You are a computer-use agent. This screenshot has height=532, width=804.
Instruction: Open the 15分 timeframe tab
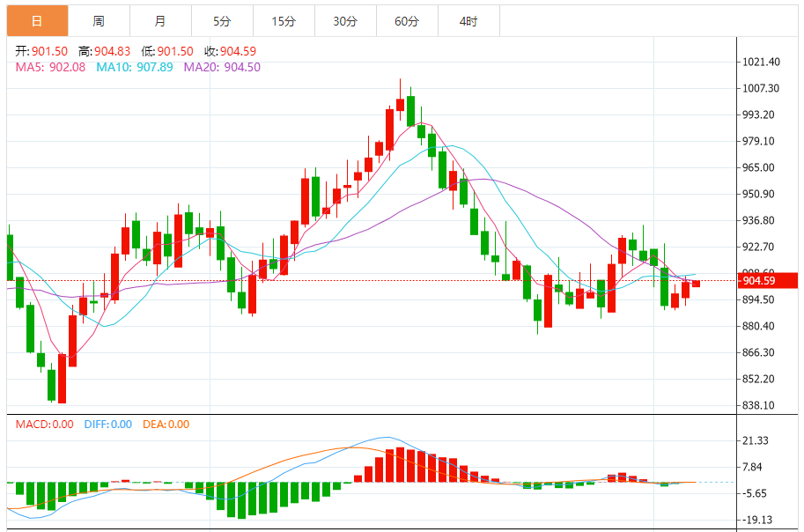tap(284, 21)
